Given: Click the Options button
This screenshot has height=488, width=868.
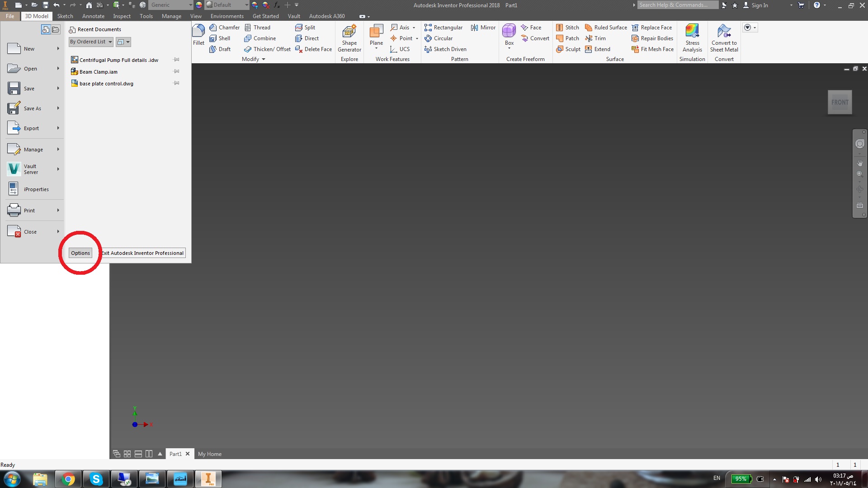Looking at the screenshot, I should click(x=80, y=253).
